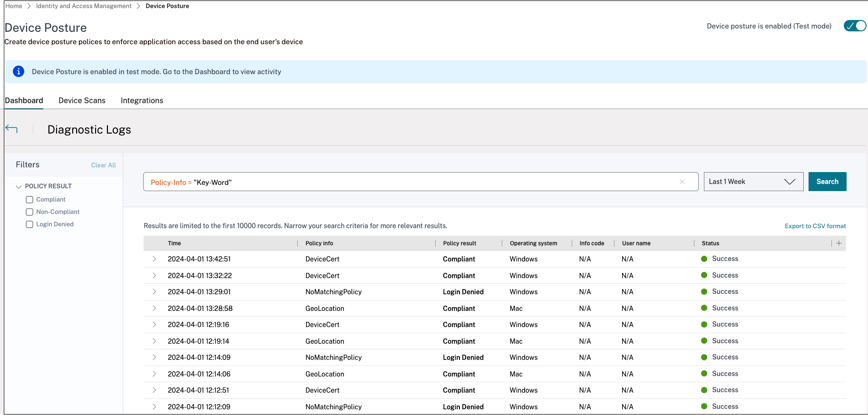This screenshot has height=415, width=868.
Task: Click the Search button
Action: click(827, 182)
